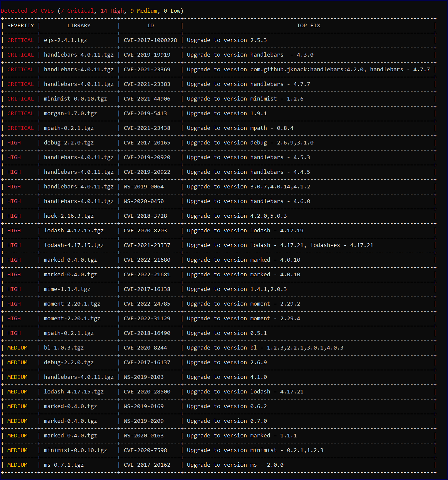Click the TOP FIX column header
448x480 pixels.
(308, 26)
